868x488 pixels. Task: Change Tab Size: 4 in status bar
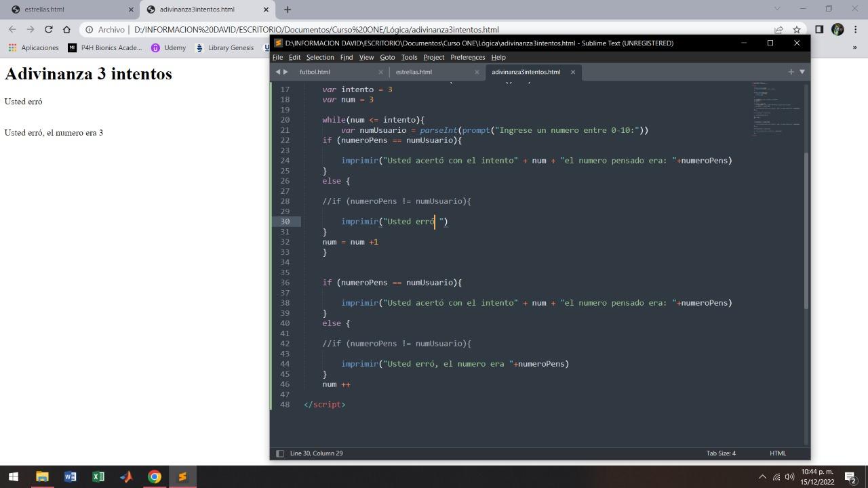pyautogui.click(x=721, y=453)
